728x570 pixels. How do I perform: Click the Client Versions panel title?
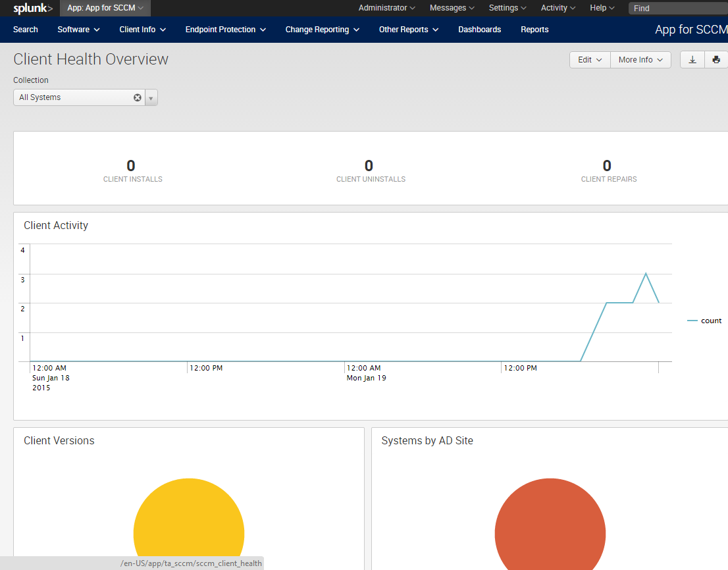59,441
